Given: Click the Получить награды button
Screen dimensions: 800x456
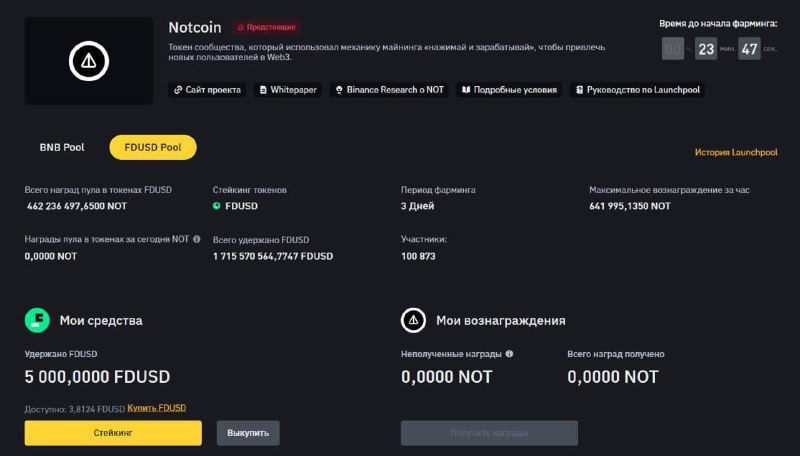Looking at the screenshot, I should [x=489, y=433].
